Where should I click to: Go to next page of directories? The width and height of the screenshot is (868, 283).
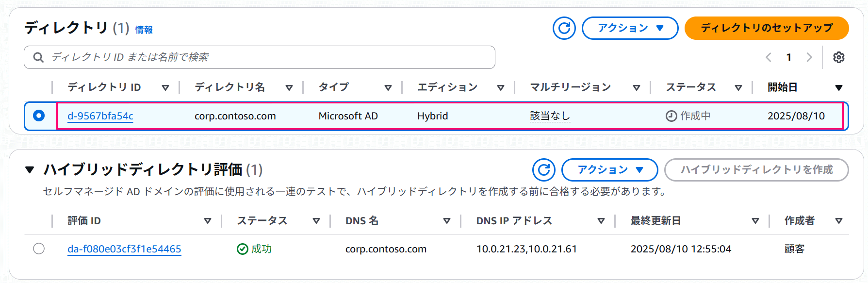(x=809, y=57)
